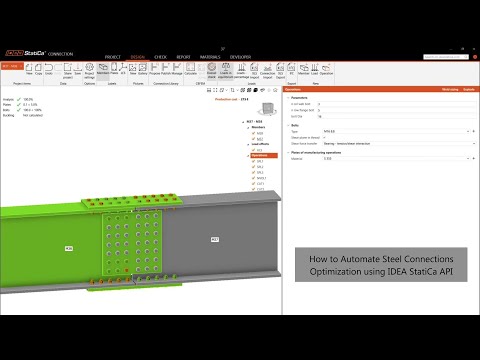
Task: Click the Bolt Dia input field
Action: point(396,116)
